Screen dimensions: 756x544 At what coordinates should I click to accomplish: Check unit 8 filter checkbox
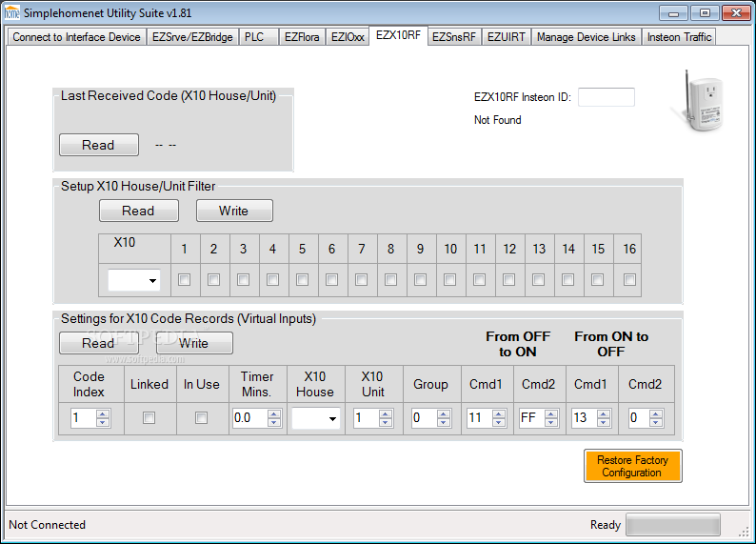(391, 280)
